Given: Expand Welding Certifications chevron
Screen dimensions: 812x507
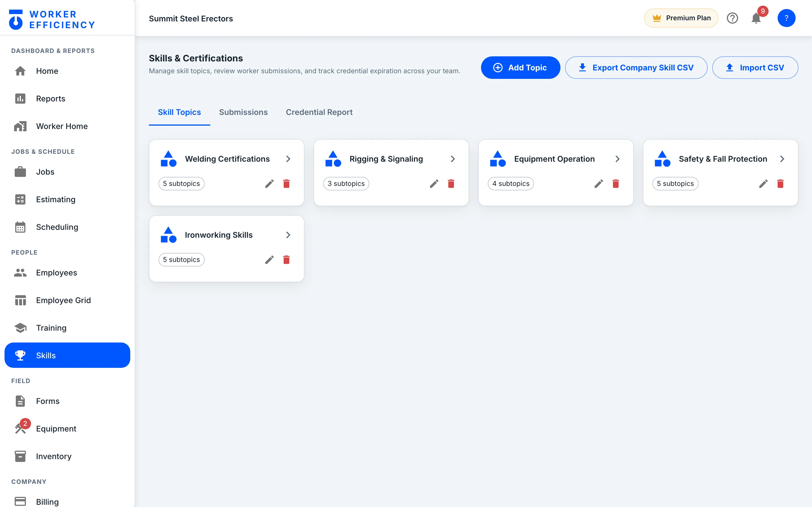Looking at the screenshot, I should click(x=288, y=159).
